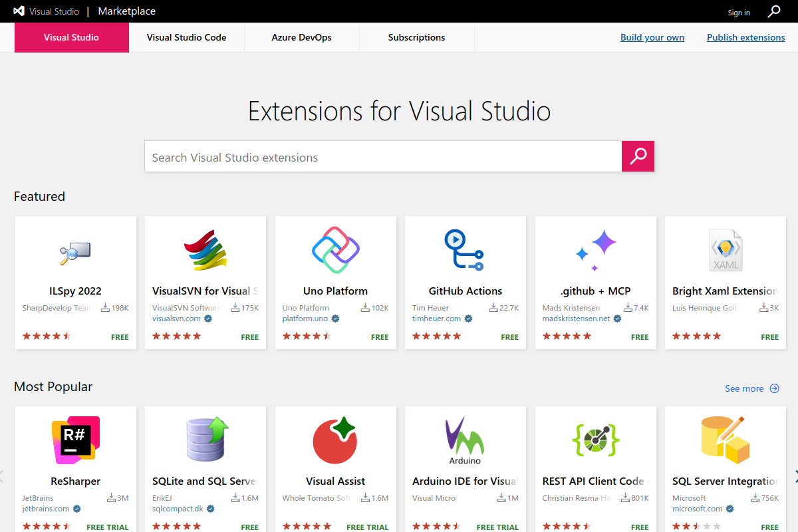Open the Bright Xaml Extensions icon
Image resolution: width=798 pixels, height=532 pixels.
point(726,250)
